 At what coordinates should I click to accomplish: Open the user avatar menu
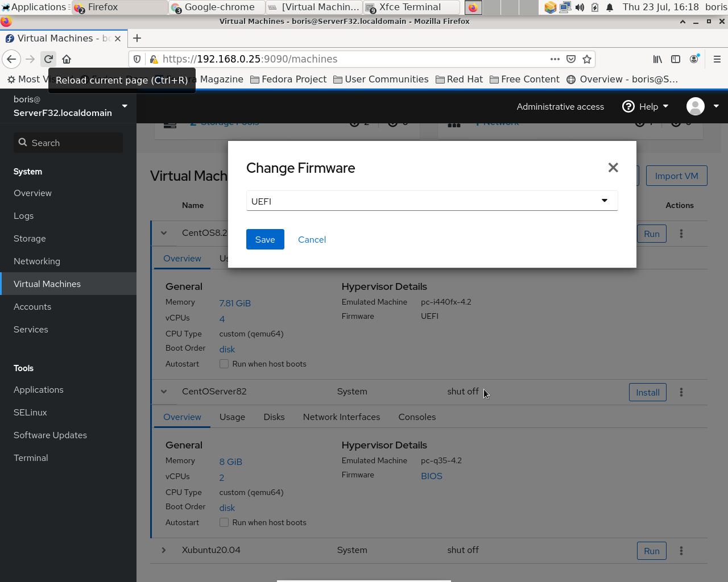pos(694,106)
